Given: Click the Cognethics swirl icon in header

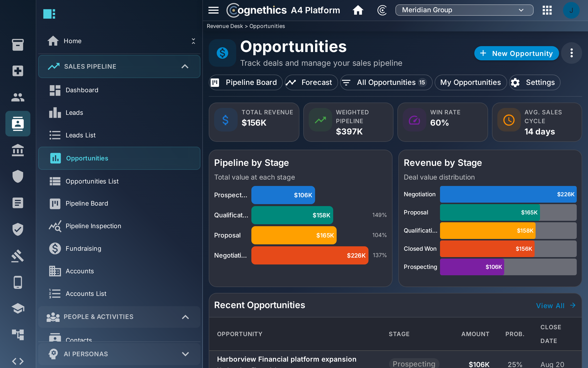Looking at the screenshot, I should pos(382,10).
